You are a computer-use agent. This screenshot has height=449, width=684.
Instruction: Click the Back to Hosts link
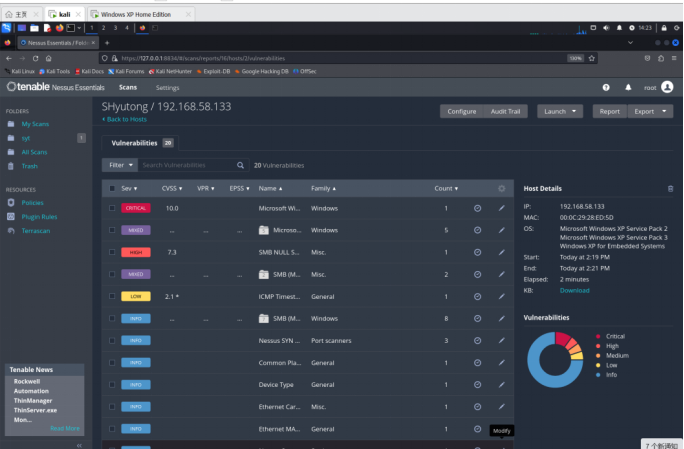point(124,119)
